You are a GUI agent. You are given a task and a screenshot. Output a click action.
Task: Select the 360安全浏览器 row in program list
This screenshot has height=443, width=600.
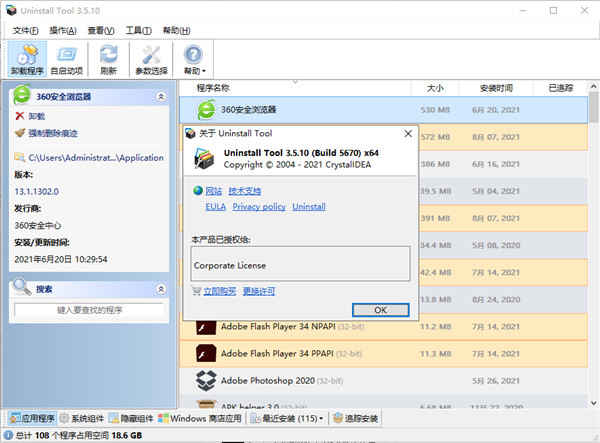(x=383, y=110)
